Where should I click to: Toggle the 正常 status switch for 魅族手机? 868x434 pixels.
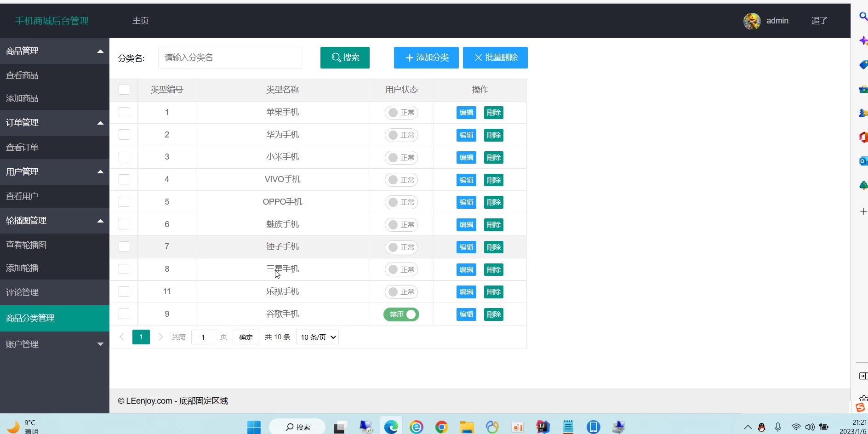(401, 225)
